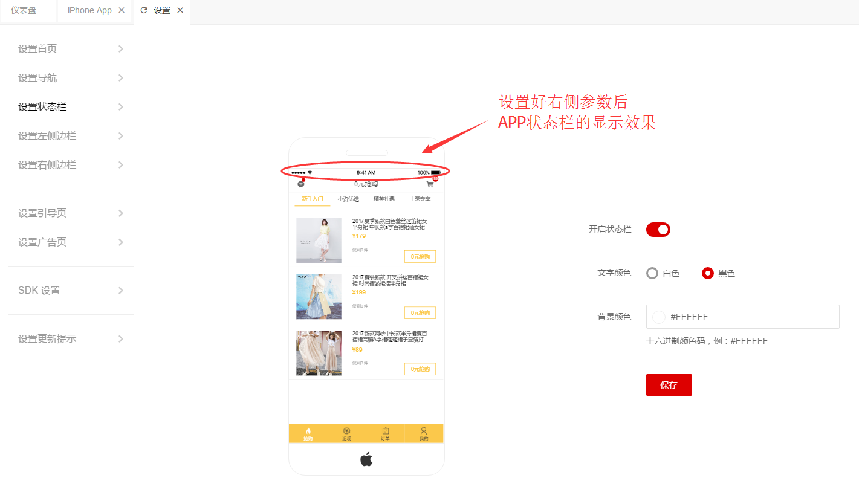This screenshot has height=504, width=859.
Task: Switch to the 仪表盘 tab
Action: tap(24, 10)
